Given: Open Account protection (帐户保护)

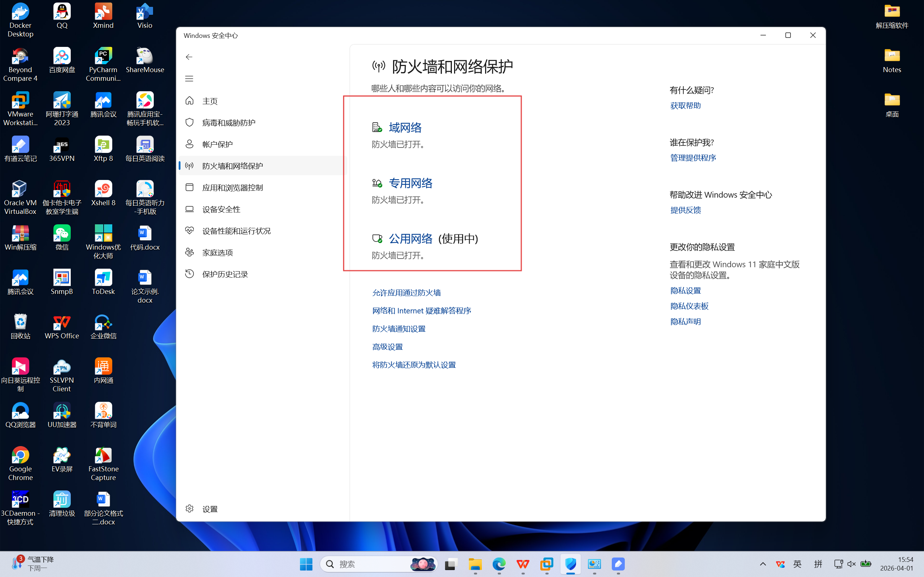Looking at the screenshot, I should (x=217, y=144).
